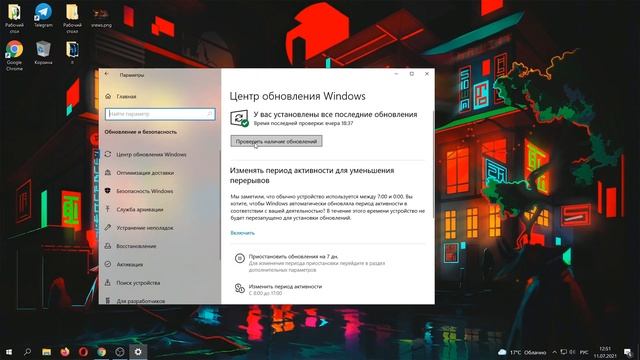Open the Windows Start menu
640x360 pixels.
point(9,352)
